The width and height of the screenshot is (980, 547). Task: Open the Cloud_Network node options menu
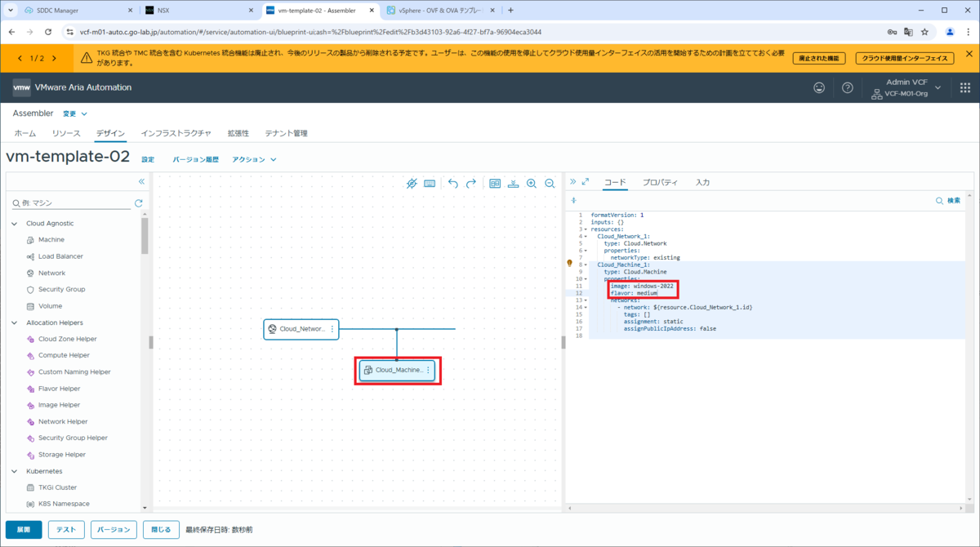point(332,329)
